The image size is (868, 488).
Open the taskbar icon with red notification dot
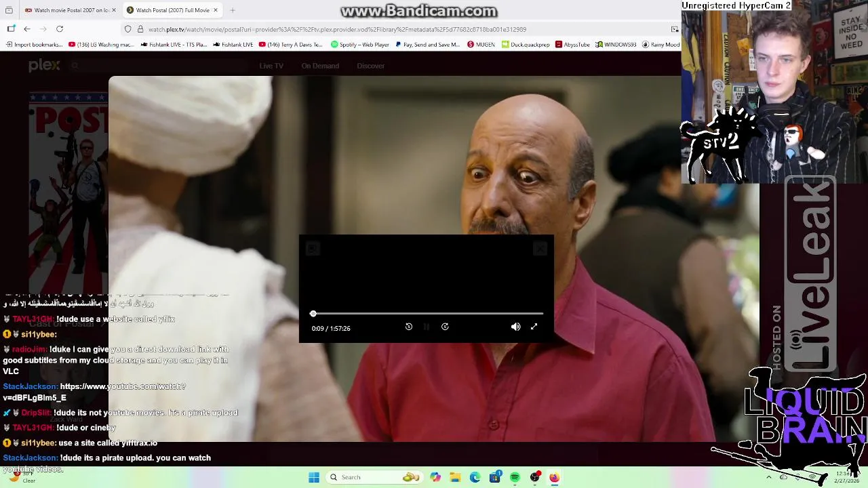tap(534, 477)
